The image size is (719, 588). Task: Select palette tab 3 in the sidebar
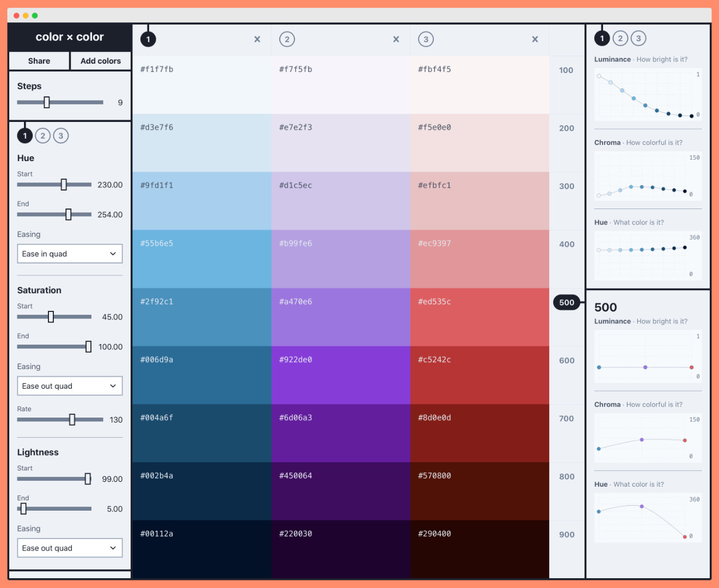tap(61, 136)
